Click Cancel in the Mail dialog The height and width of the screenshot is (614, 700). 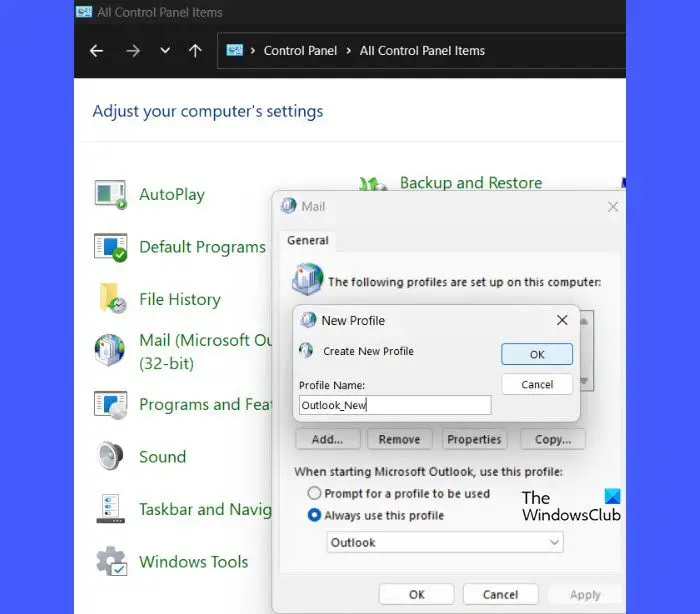pos(500,594)
